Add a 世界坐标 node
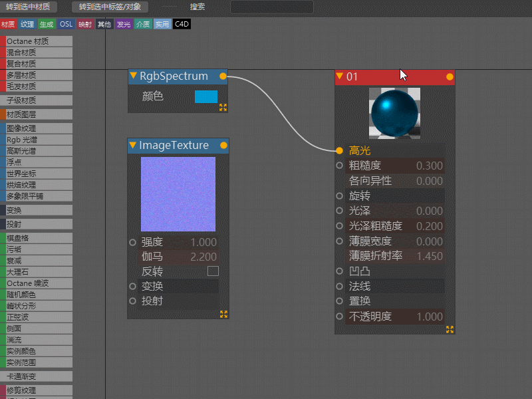 point(37,174)
